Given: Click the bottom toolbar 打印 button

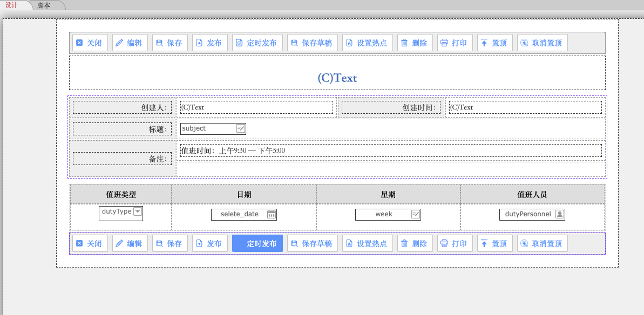Looking at the screenshot, I should (455, 244).
